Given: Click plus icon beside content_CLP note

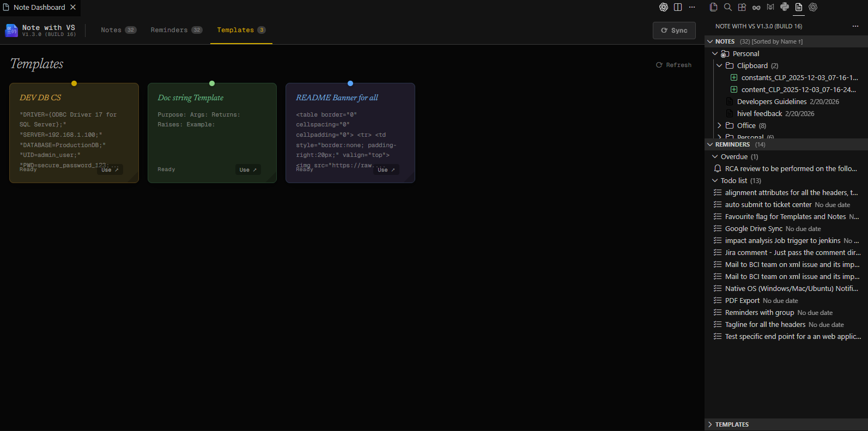Looking at the screenshot, I should click(734, 89).
